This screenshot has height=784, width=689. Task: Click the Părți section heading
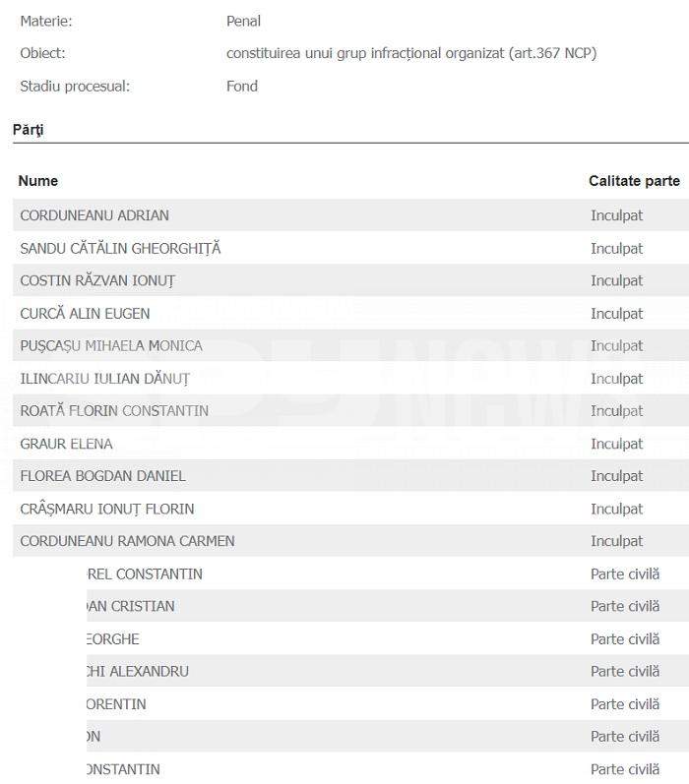(x=28, y=130)
